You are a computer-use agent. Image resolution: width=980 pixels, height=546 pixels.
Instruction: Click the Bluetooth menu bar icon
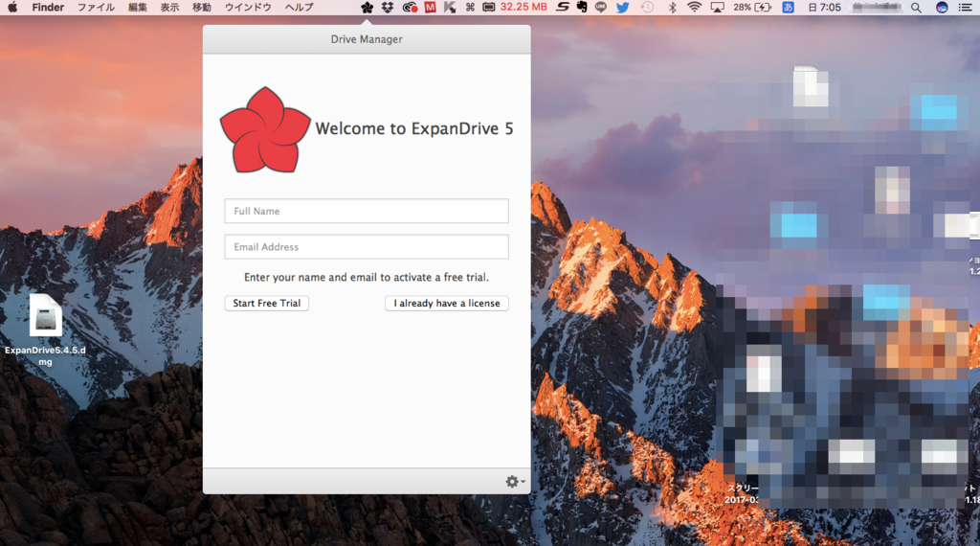(x=673, y=8)
